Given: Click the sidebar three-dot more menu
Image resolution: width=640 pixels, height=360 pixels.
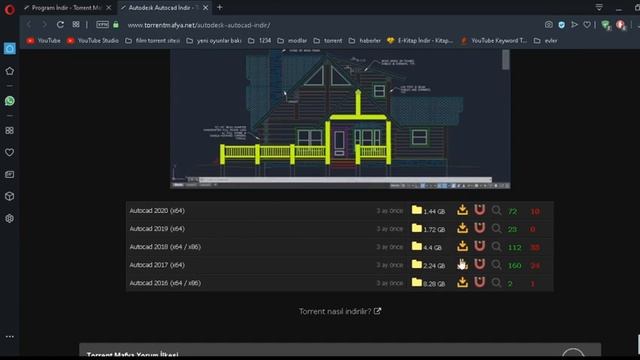Looking at the screenshot, I should point(10,337).
